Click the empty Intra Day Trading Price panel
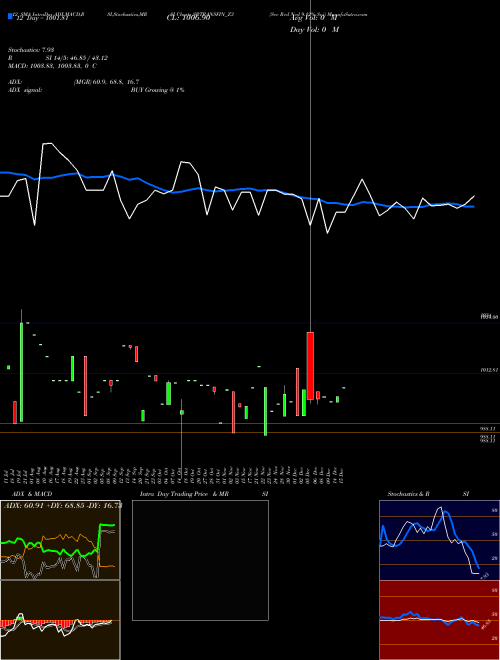 coord(200,560)
